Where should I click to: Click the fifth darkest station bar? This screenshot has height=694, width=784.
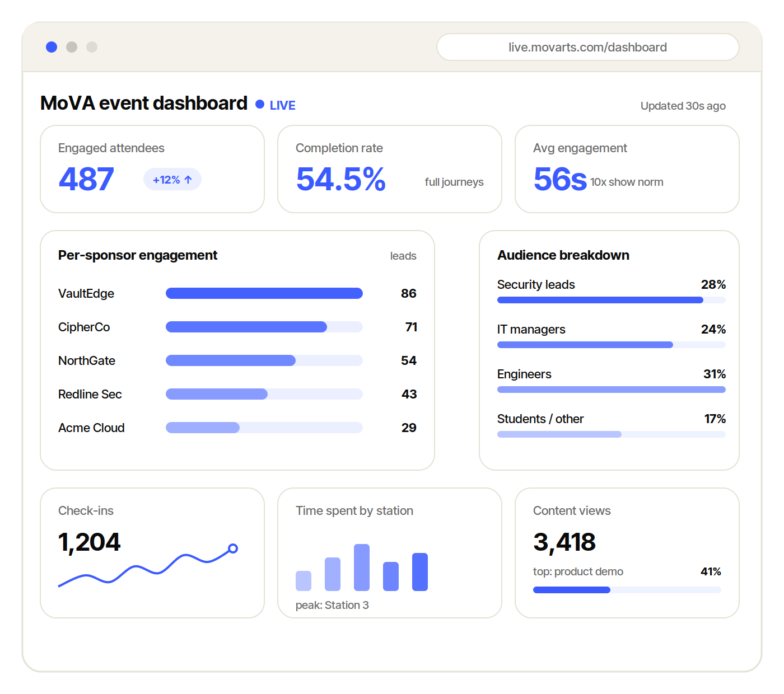click(420, 572)
